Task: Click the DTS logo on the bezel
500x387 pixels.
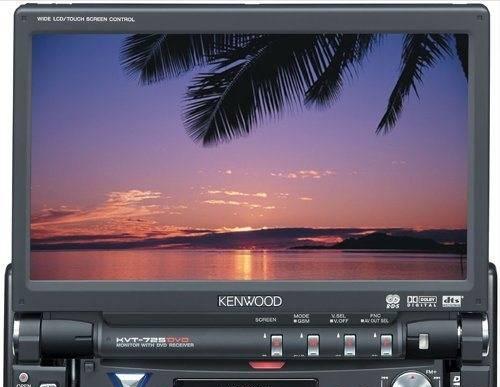Action: coord(452,301)
